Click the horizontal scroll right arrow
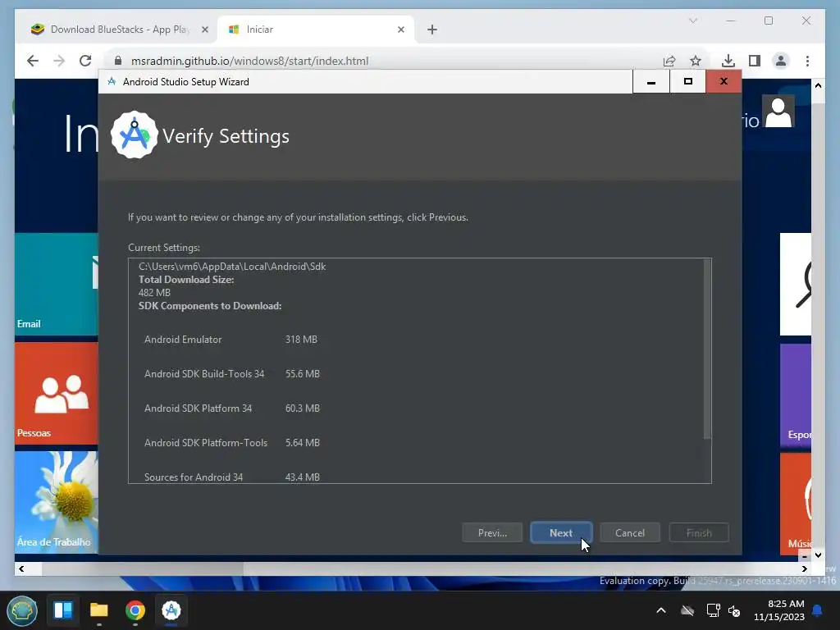The height and width of the screenshot is (630, 840). 804,568
